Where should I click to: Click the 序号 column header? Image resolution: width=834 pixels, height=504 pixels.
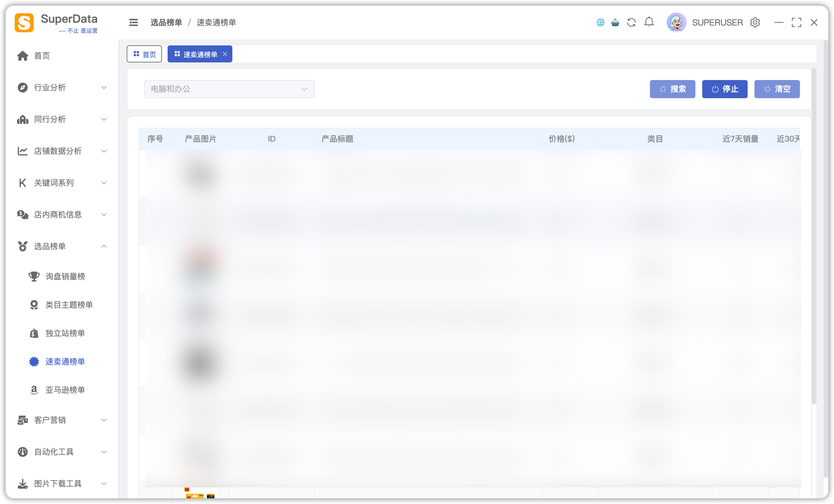[x=155, y=139]
